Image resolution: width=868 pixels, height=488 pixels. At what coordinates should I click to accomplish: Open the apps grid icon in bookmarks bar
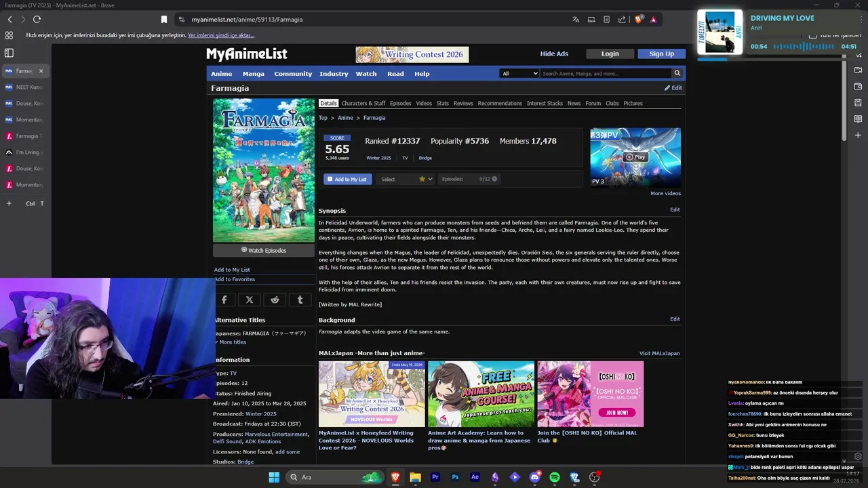click(x=9, y=35)
